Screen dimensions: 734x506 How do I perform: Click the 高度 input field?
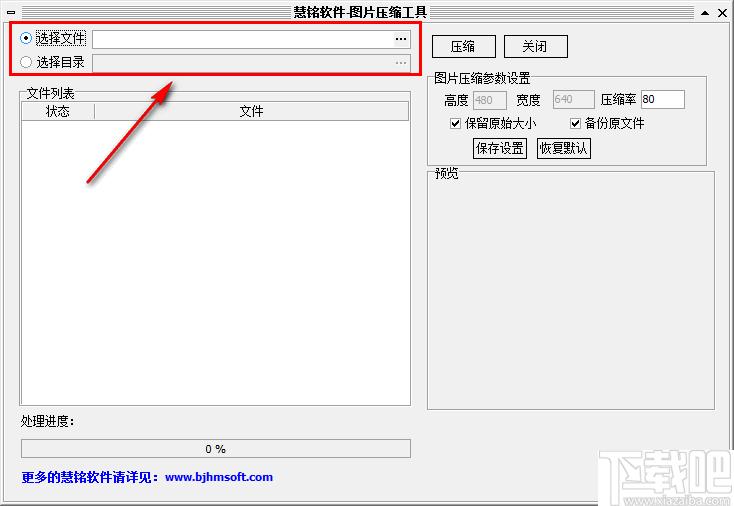(x=490, y=100)
